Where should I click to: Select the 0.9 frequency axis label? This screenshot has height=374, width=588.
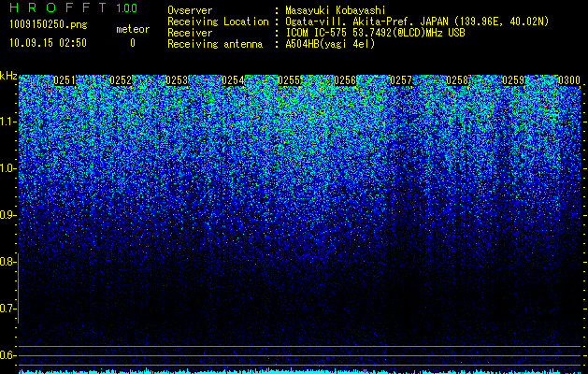7,215
